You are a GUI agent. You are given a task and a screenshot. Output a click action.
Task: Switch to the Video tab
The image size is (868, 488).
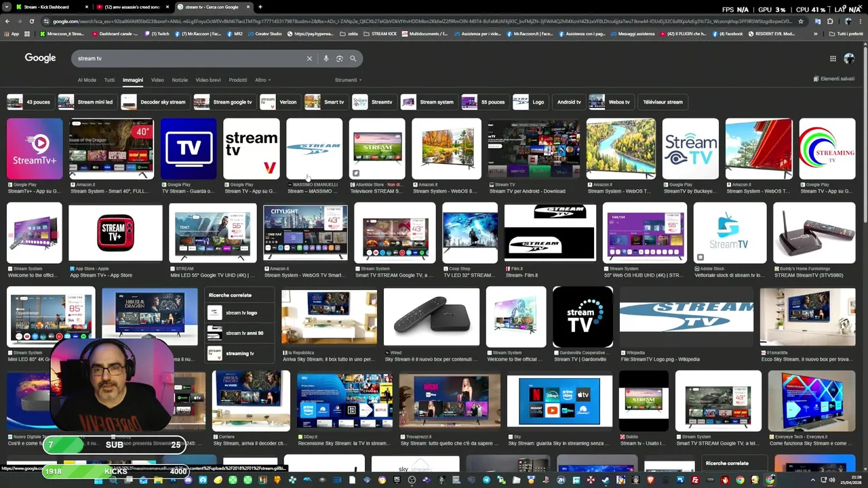coord(157,80)
